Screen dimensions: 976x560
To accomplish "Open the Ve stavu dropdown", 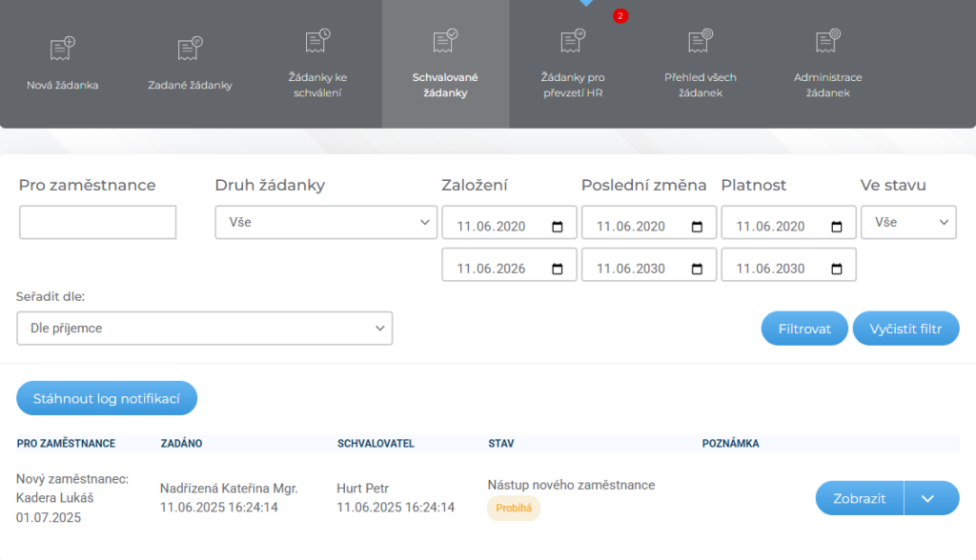I will coord(908,222).
